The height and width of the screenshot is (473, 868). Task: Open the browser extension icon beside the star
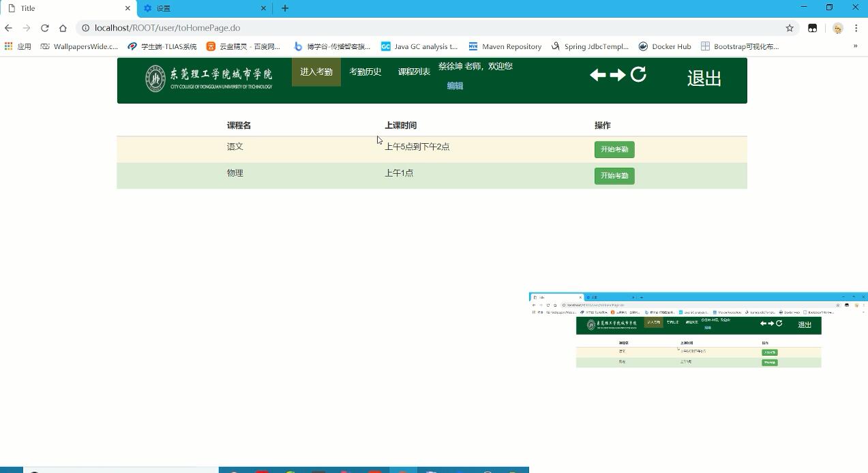point(812,28)
